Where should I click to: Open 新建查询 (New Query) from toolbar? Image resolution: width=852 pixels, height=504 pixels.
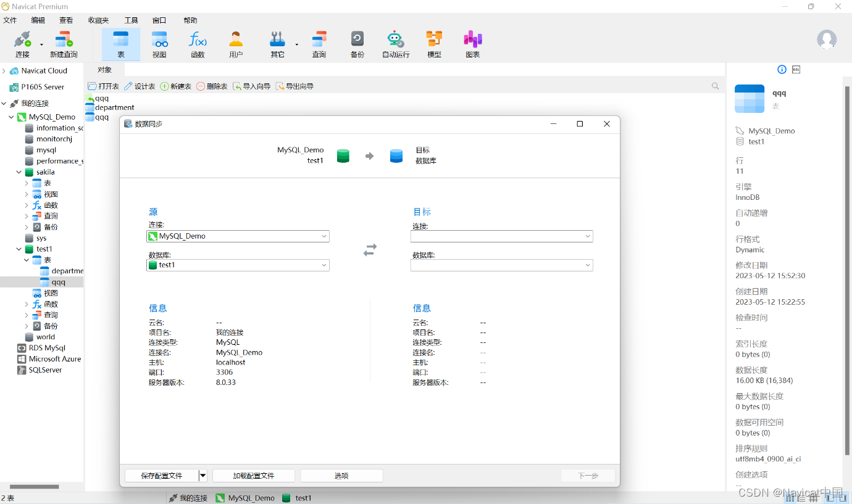64,44
